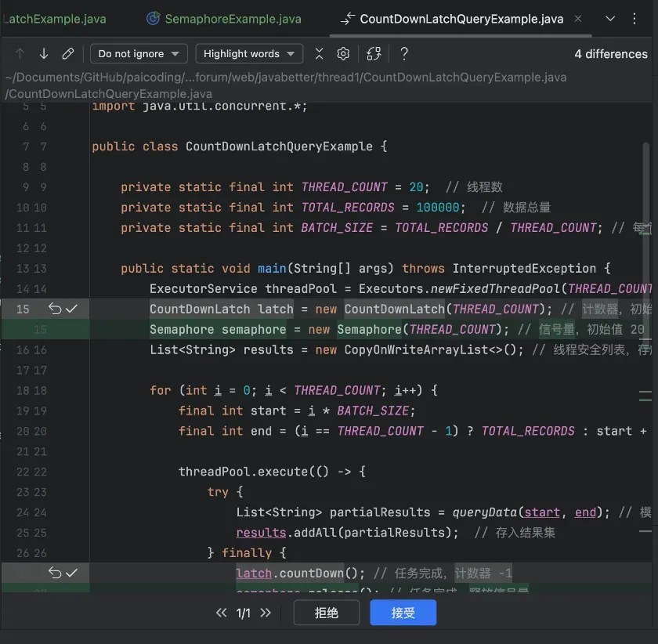Go to next change with double chevron
658x644 pixels.
coord(266,613)
